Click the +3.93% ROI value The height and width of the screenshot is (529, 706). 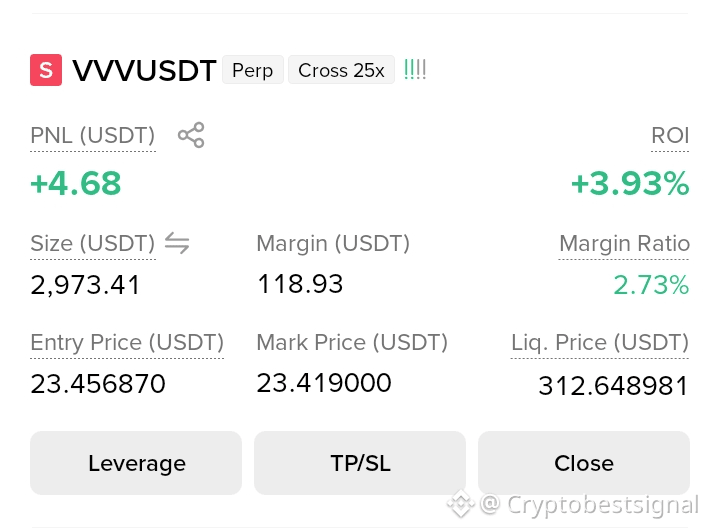[630, 184]
